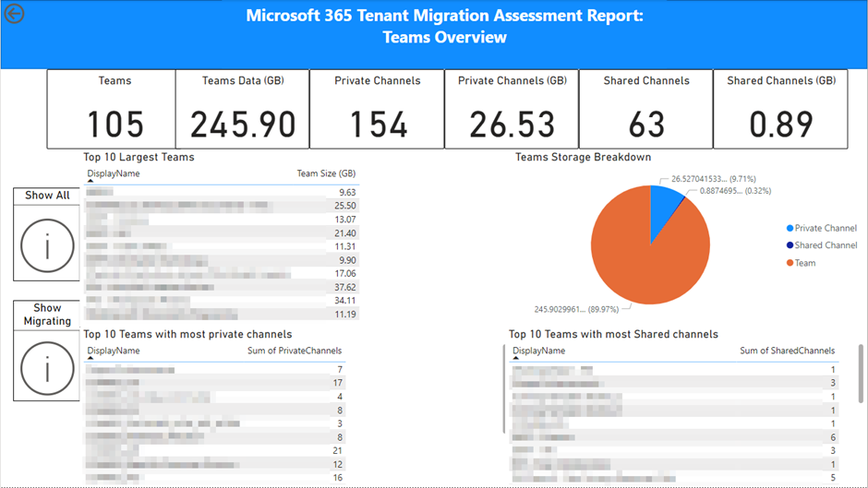Select the row with 16 private channels

pyautogui.click(x=215, y=478)
